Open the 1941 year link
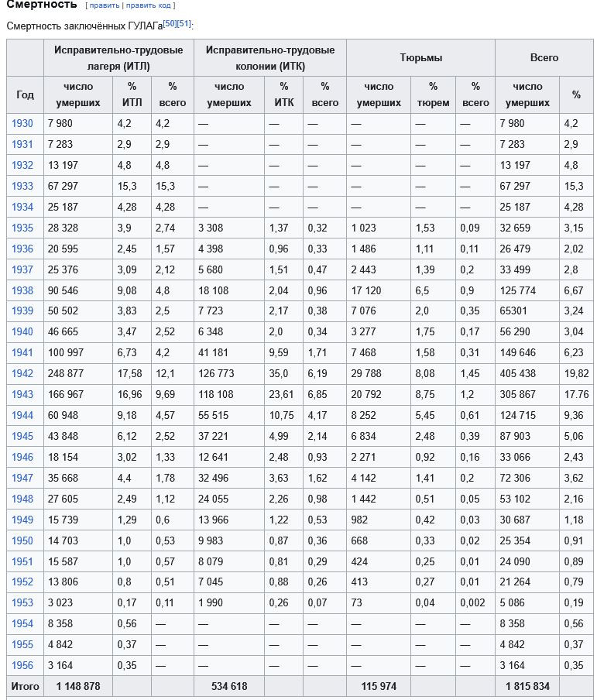 (22, 352)
